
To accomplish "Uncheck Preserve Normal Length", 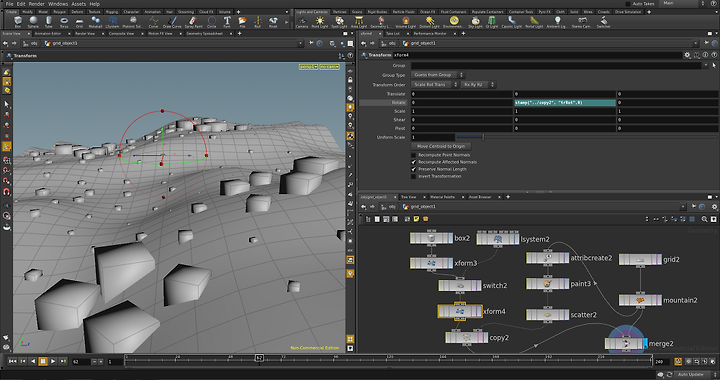I will click(x=414, y=169).
